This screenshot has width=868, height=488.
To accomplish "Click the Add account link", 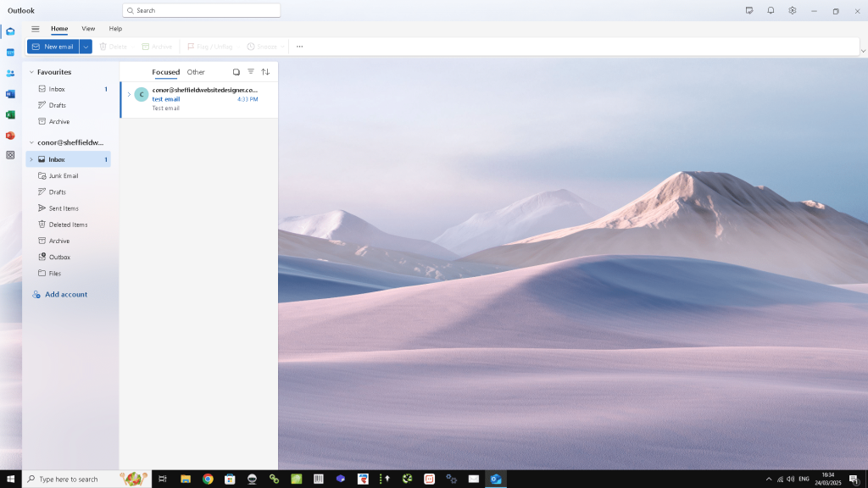I will tap(60, 295).
